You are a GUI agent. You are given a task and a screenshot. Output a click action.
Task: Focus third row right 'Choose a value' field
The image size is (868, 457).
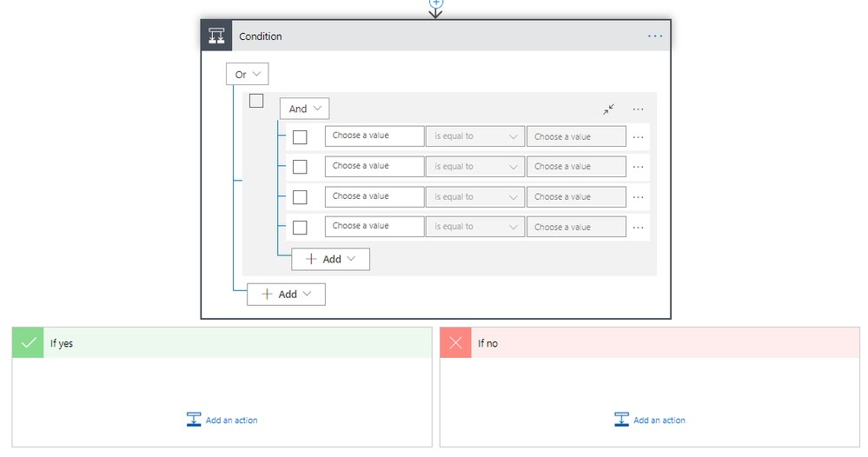click(576, 197)
